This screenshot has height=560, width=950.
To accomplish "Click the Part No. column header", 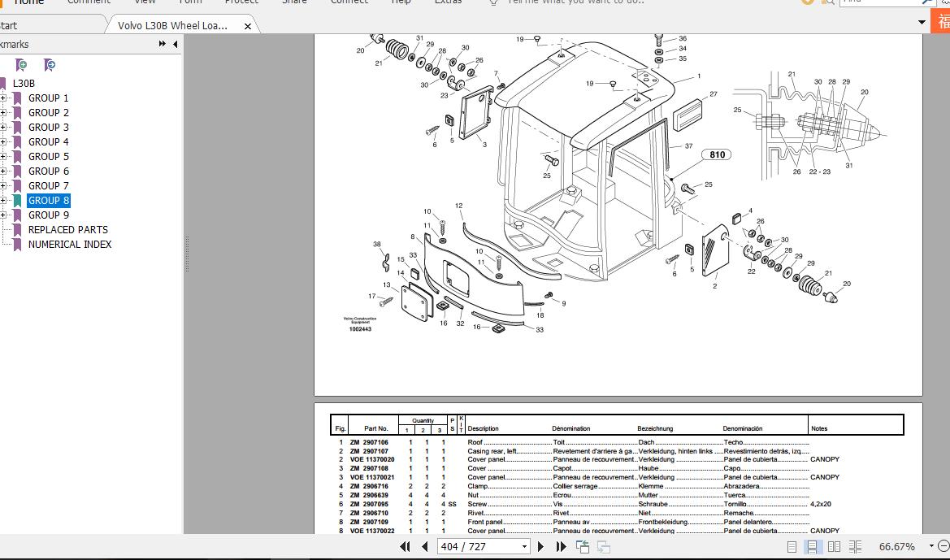I will [x=375, y=428].
